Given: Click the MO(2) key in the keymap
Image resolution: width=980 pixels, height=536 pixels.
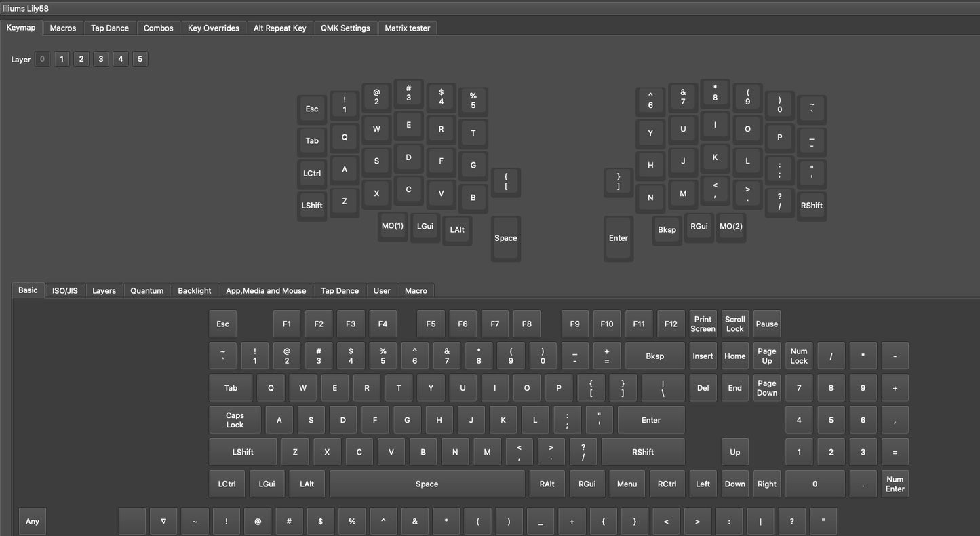Looking at the screenshot, I should (x=731, y=226).
